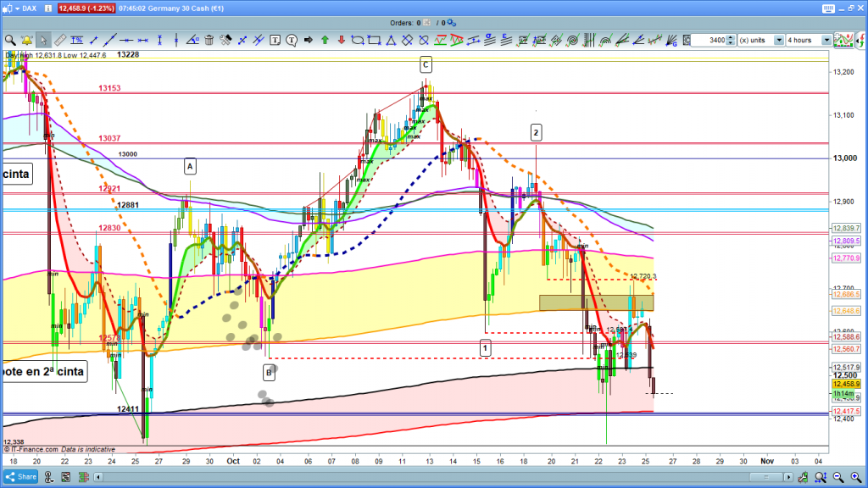Select the magnifying glass search tool
Screen dimensions: 868x488
(10, 40)
